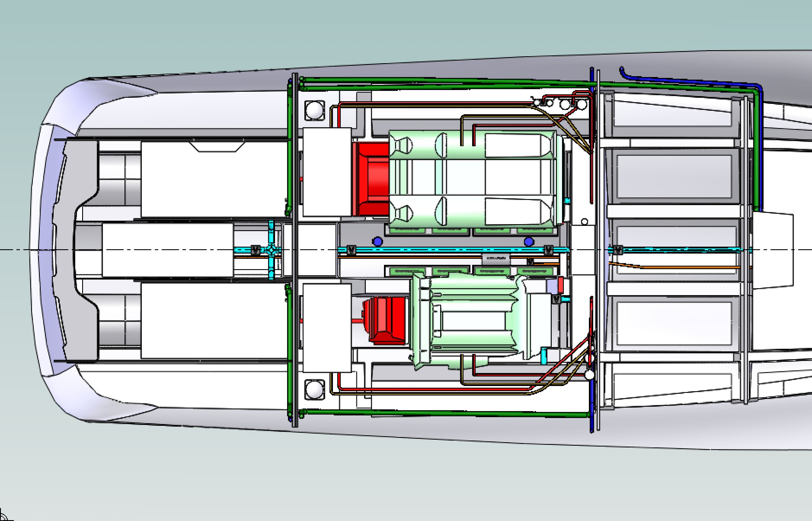Select the central white box on the centerline
The width and height of the screenshot is (812, 521).
pyautogui.click(x=168, y=250)
